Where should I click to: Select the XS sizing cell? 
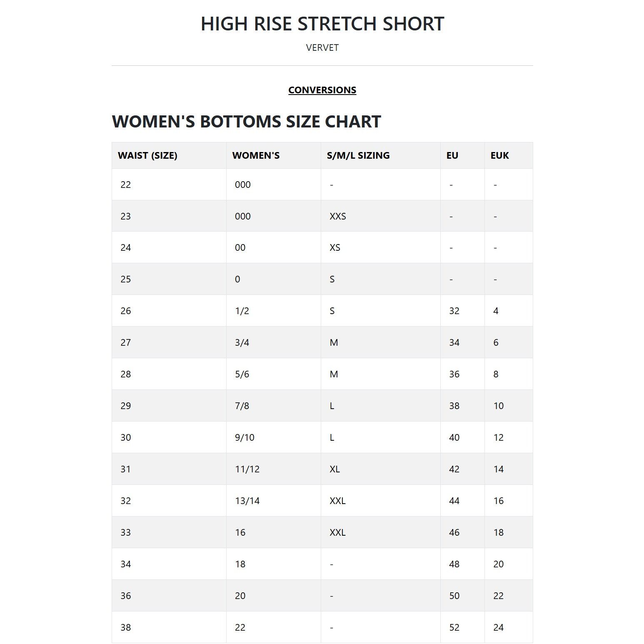point(381,247)
